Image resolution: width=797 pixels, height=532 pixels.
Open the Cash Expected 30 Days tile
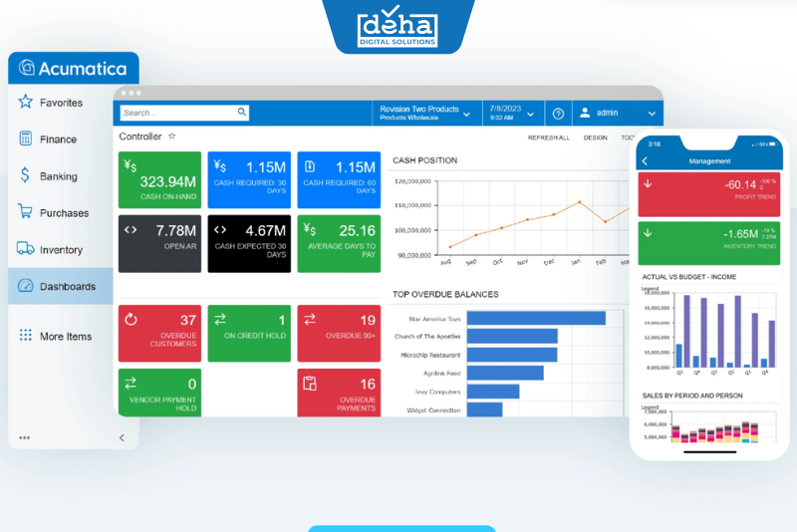pyautogui.click(x=249, y=243)
